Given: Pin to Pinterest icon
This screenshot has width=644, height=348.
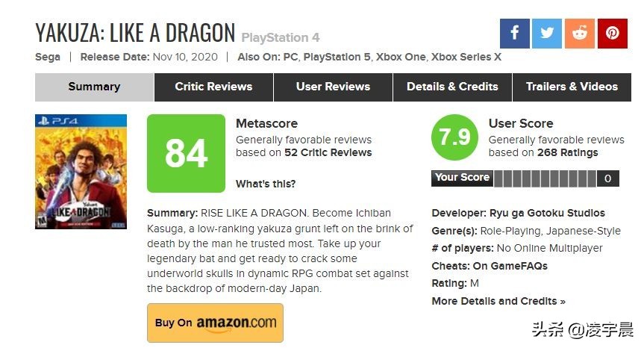Looking at the screenshot, I should click(613, 34).
